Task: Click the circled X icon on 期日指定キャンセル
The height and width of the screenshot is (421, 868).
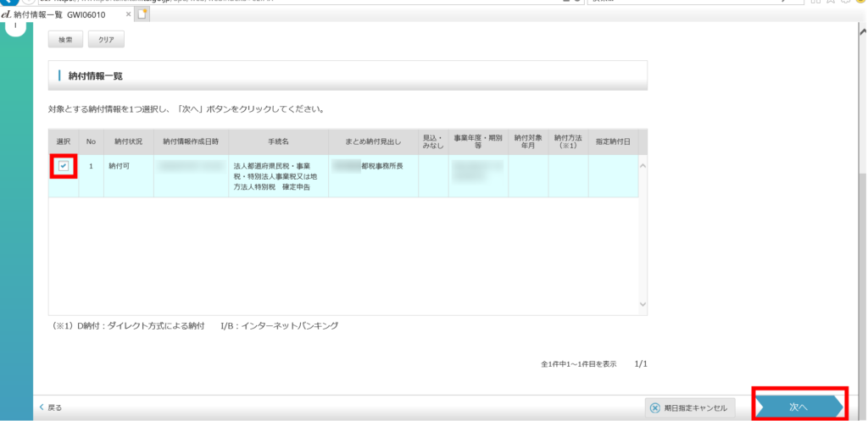Action: point(655,407)
